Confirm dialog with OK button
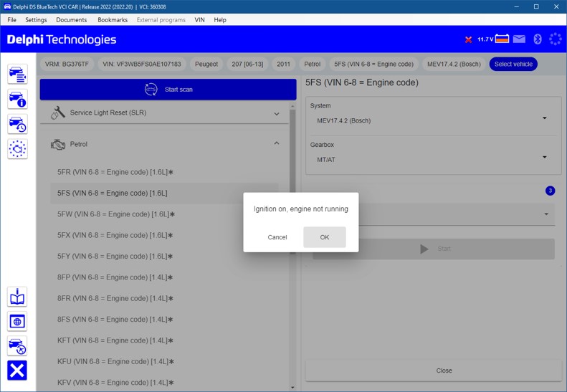 [x=325, y=237]
